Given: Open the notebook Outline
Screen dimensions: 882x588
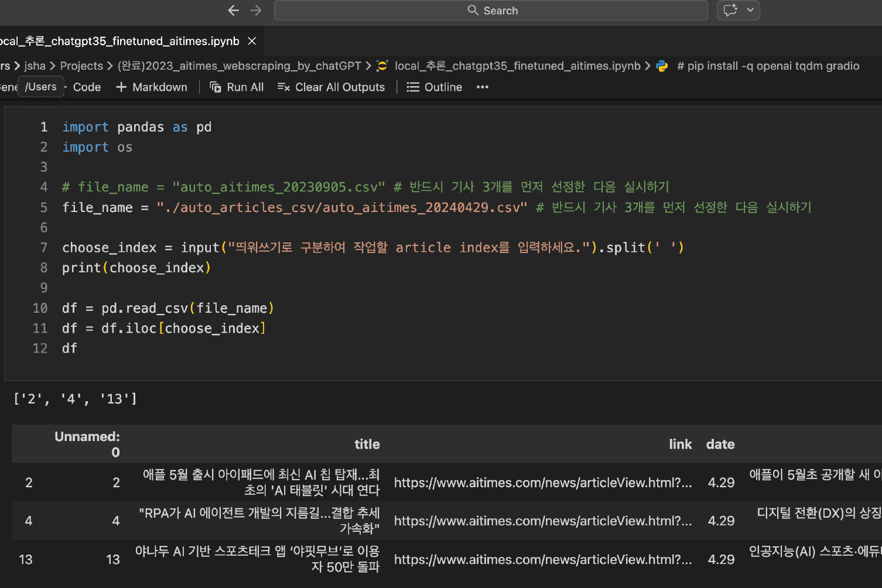Looking at the screenshot, I should click(x=435, y=87).
